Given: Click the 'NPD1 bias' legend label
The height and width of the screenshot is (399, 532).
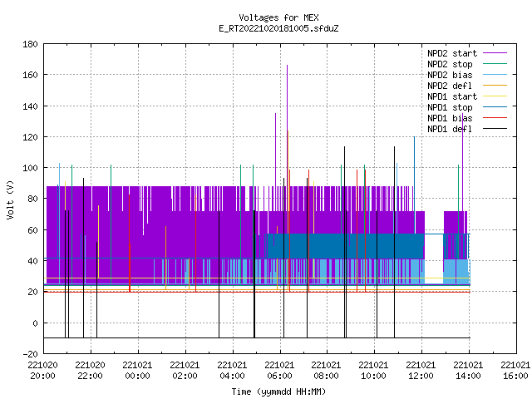Looking at the screenshot, I should 450,118.
